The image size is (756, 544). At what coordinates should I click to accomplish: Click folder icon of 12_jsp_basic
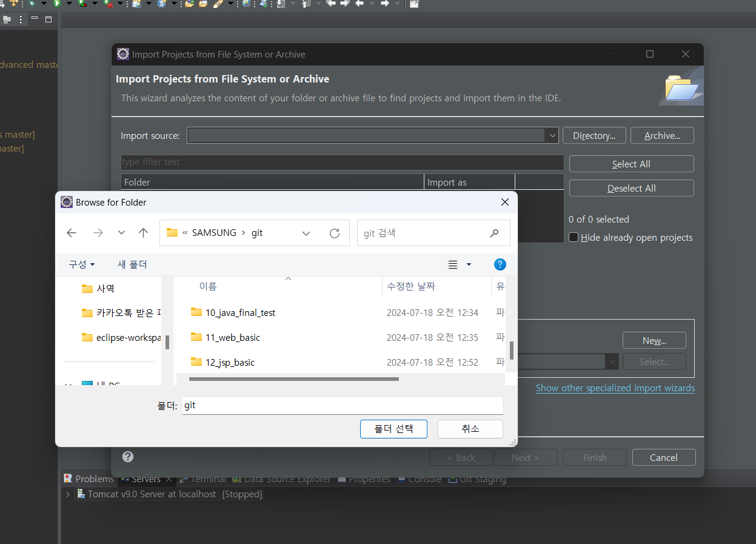[x=196, y=362]
